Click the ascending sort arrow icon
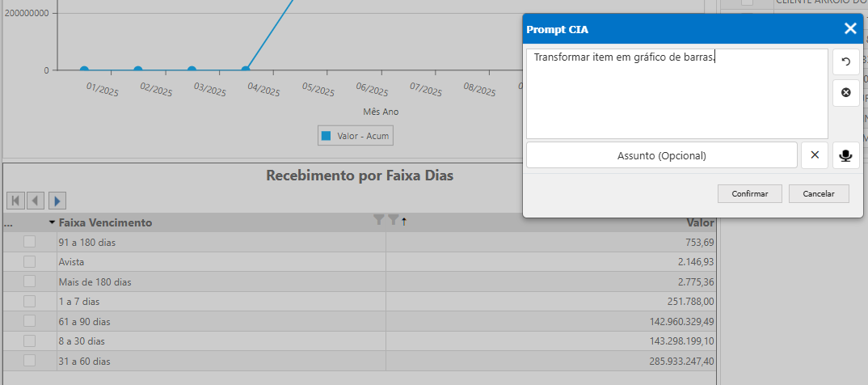Viewport: 868px width, 385px height. pos(403,222)
